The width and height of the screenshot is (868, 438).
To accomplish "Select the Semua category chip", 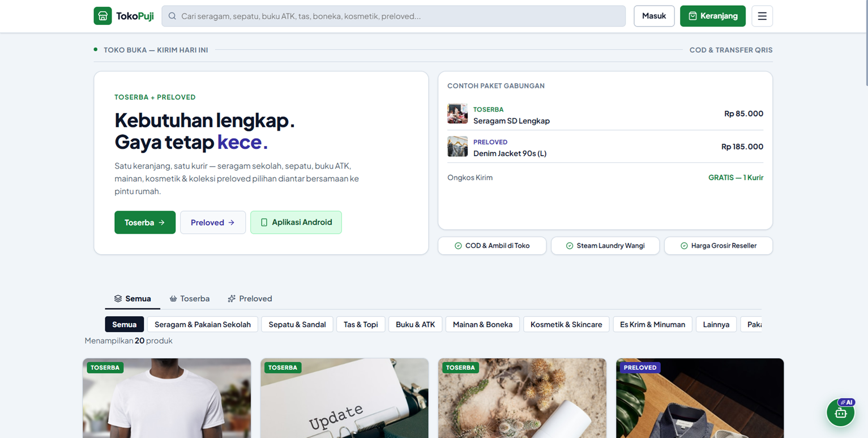I will click(x=125, y=324).
